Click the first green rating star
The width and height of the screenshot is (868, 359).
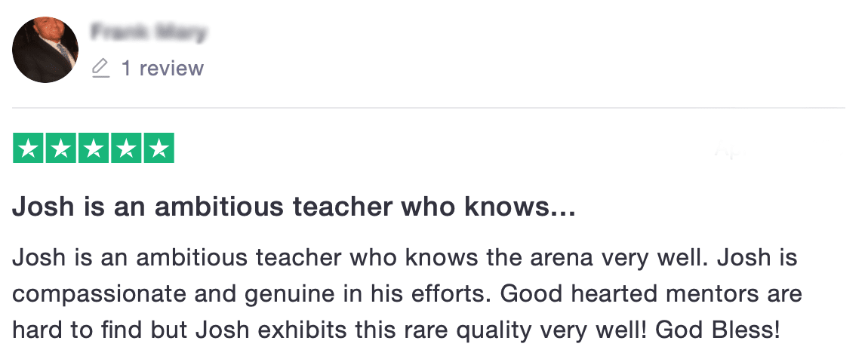coord(28,149)
